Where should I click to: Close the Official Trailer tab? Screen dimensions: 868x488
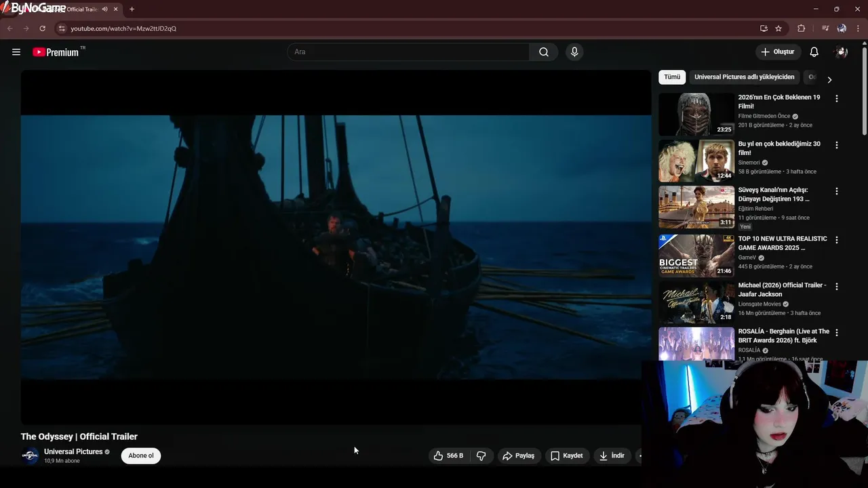(x=116, y=9)
